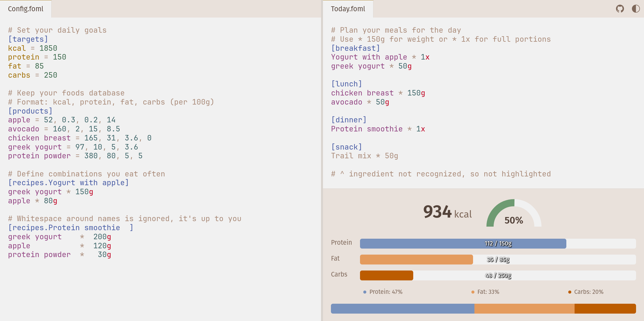This screenshot has height=321, width=644.
Task: Click the Protein smoothie dinner entry
Action: pos(378,129)
